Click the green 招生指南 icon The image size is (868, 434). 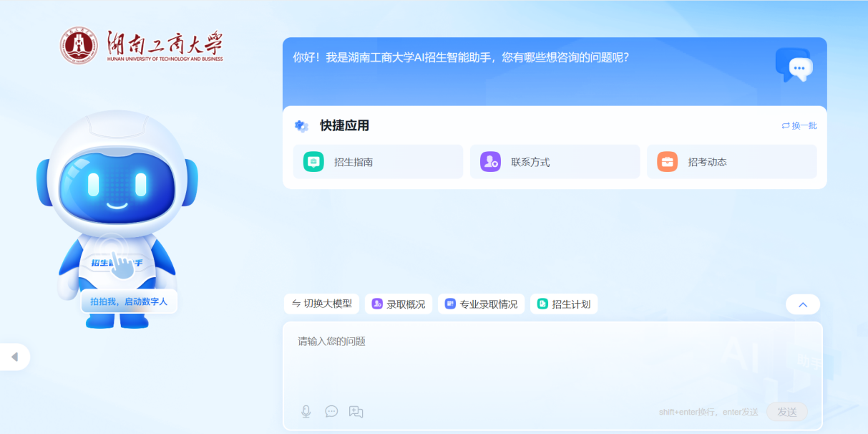[x=313, y=162]
